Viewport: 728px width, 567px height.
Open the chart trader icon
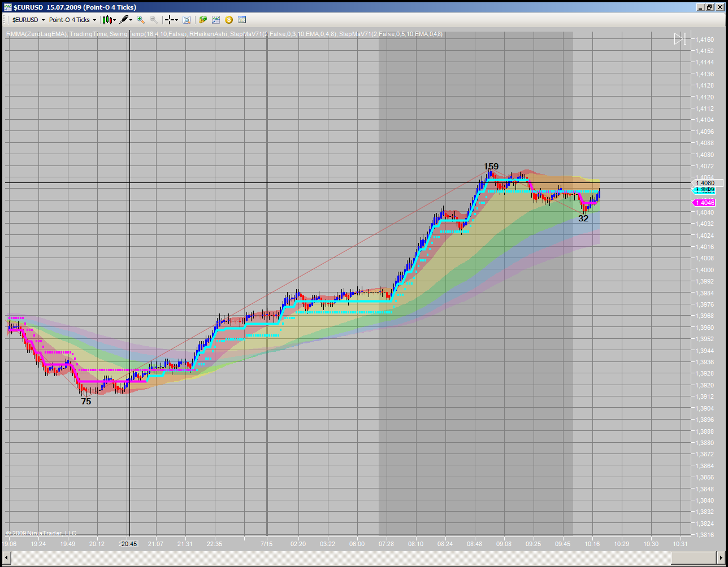pyautogui.click(x=203, y=20)
